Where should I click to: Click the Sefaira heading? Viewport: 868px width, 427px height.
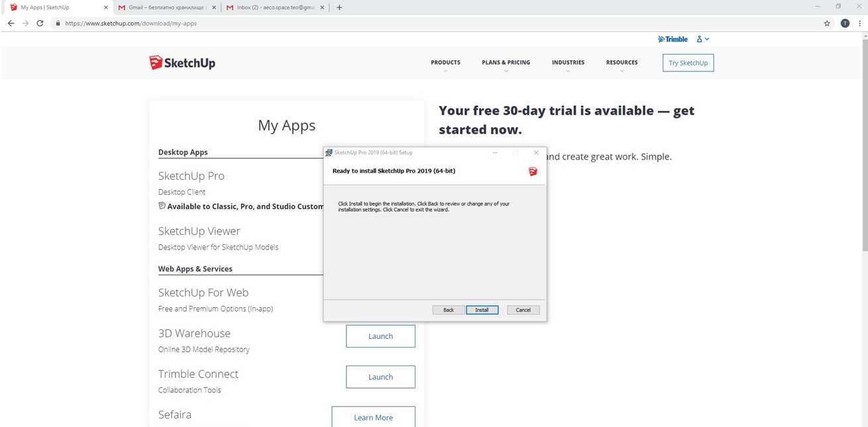point(174,415)
